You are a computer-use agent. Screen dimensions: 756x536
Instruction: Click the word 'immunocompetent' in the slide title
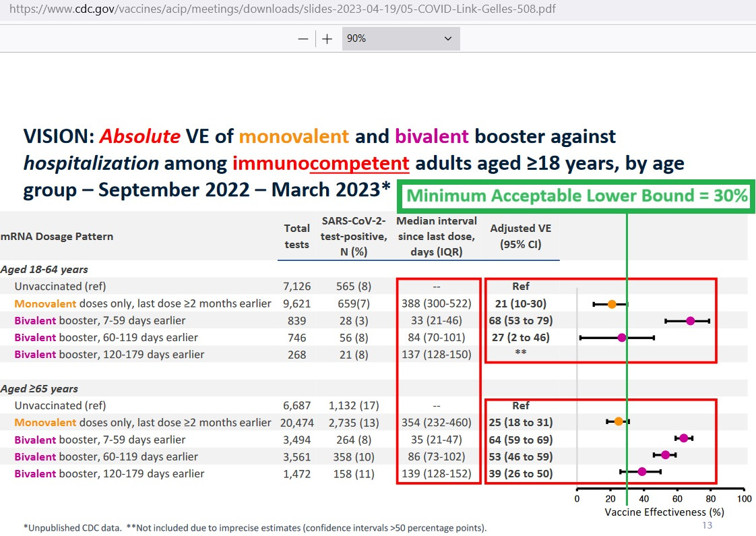point(321,164)
